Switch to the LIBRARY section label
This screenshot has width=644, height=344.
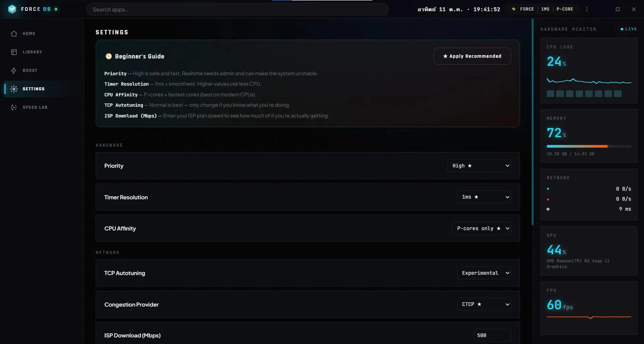click(32, 52)
